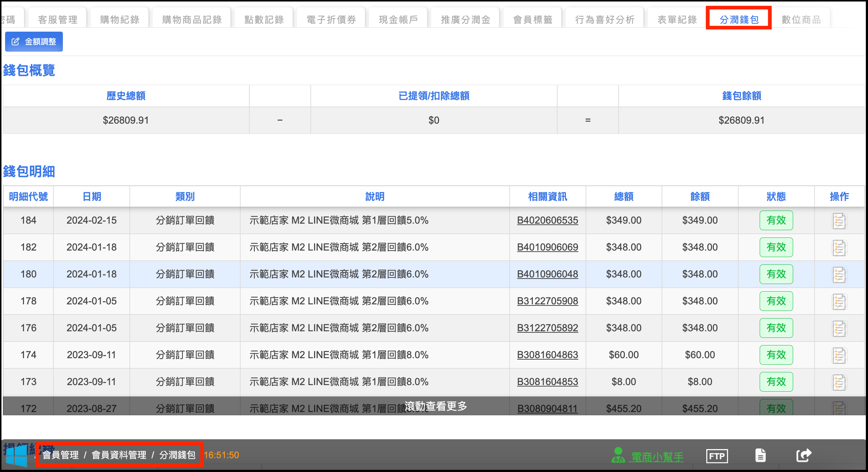The height and width of the screenshot is (472, 868).
Task: Open detail icon for record 182
Action: click(x=839, y=248)
